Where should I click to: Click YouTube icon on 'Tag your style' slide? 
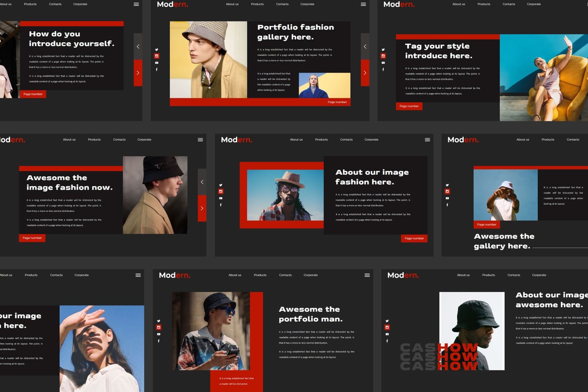pos(383,63)
